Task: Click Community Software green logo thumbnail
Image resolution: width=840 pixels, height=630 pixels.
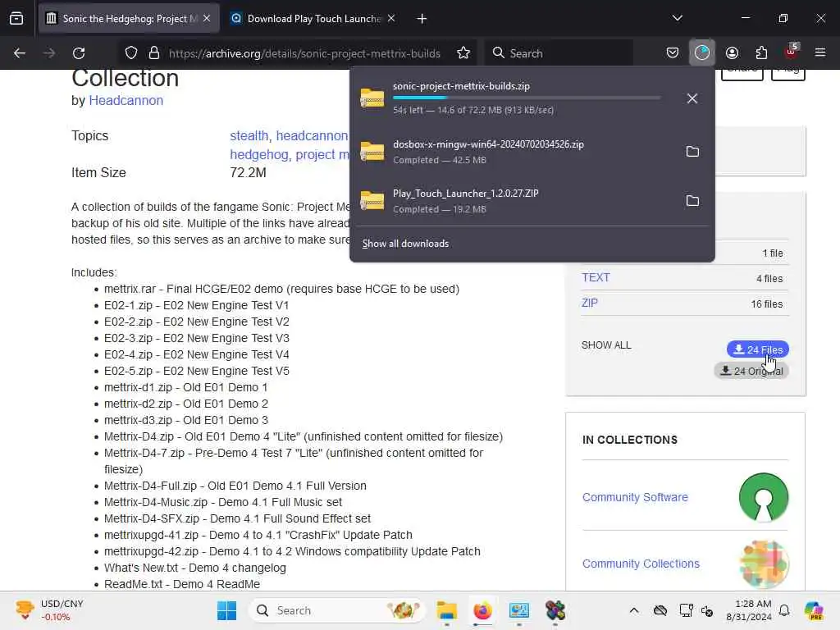Action: (x=764, y=497)
